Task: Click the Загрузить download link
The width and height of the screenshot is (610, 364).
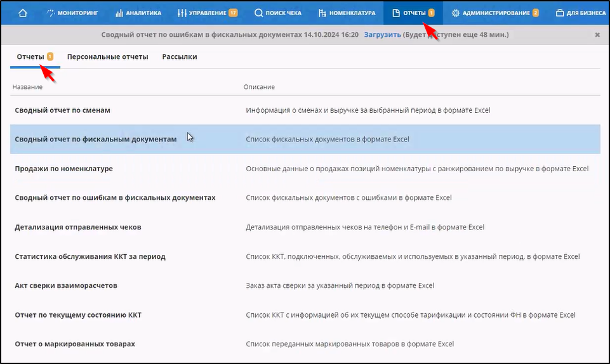Action: pos(382,34)
